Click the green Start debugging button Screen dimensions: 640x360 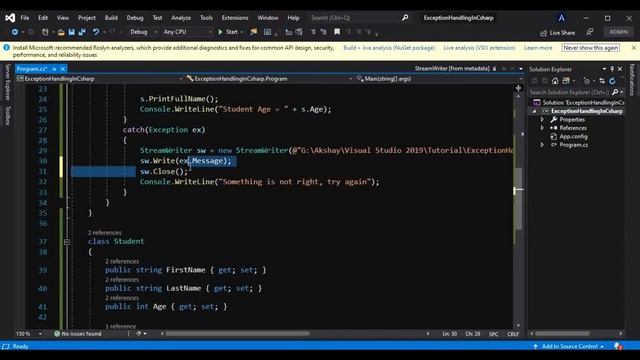(x=228, y=32)
